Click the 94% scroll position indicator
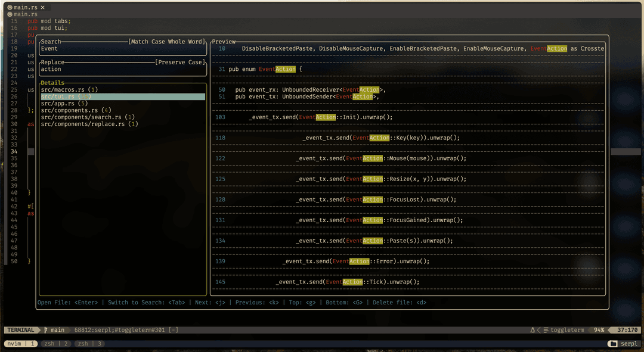The width and height of the screenshot is (644, 352). click(x=599, y=330)
